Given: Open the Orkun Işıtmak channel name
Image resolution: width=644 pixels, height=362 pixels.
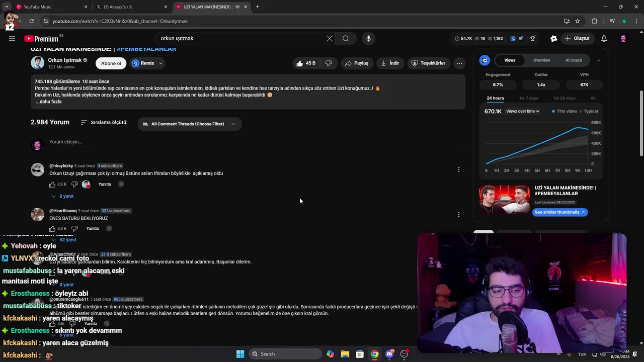Looking at the screenshot, I should click(65, 60).
